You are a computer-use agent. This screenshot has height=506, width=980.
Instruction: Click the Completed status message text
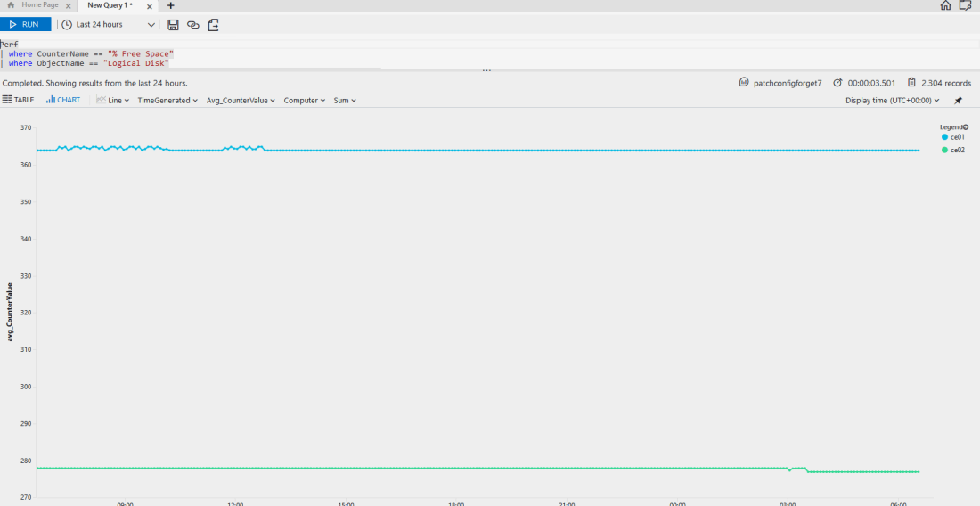[x=95, y=83]
